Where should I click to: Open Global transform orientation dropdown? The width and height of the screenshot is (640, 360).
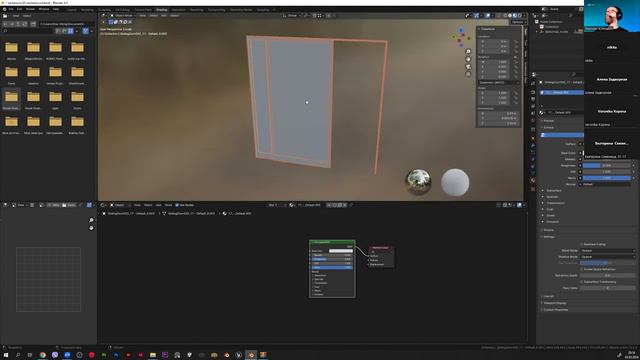(x=292, y=16)
